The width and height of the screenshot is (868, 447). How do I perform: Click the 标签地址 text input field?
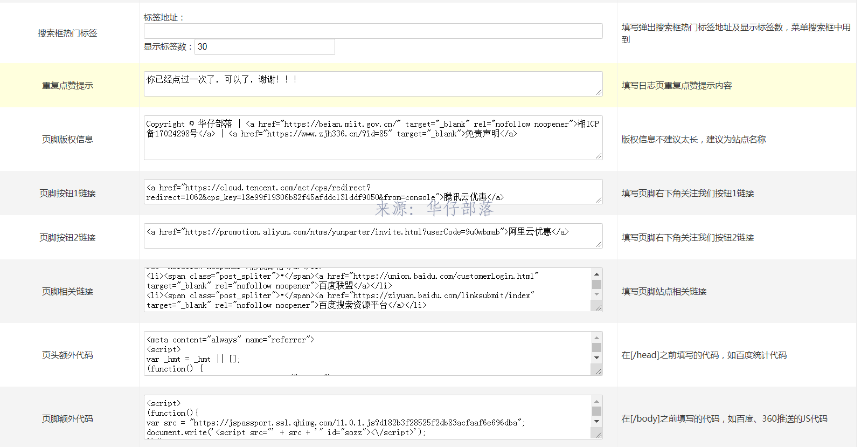pos(373,31)
